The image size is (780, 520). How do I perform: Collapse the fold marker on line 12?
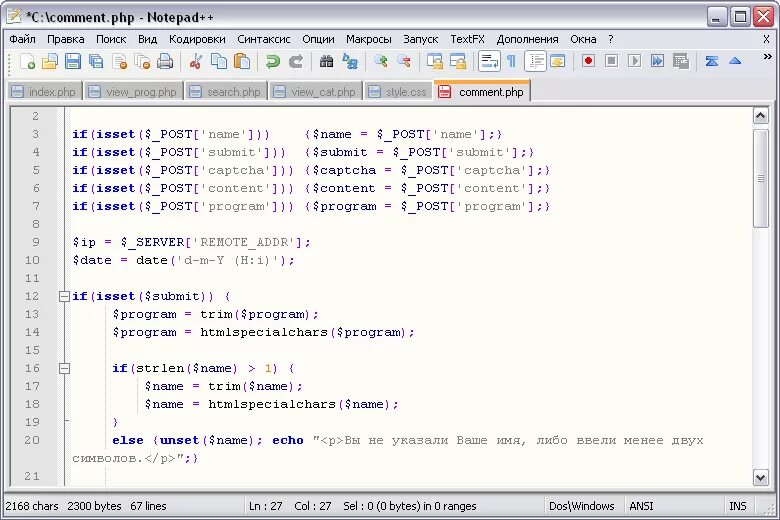[64, 297]
